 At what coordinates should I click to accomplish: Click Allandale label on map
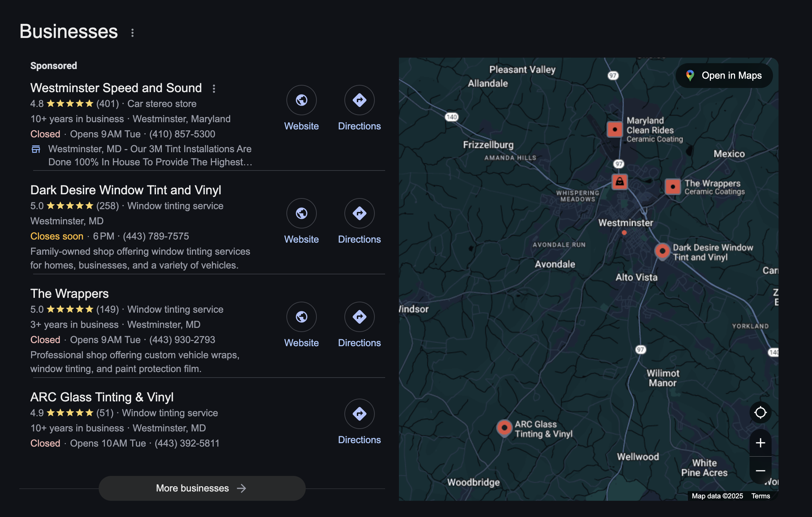pos(488,84)
